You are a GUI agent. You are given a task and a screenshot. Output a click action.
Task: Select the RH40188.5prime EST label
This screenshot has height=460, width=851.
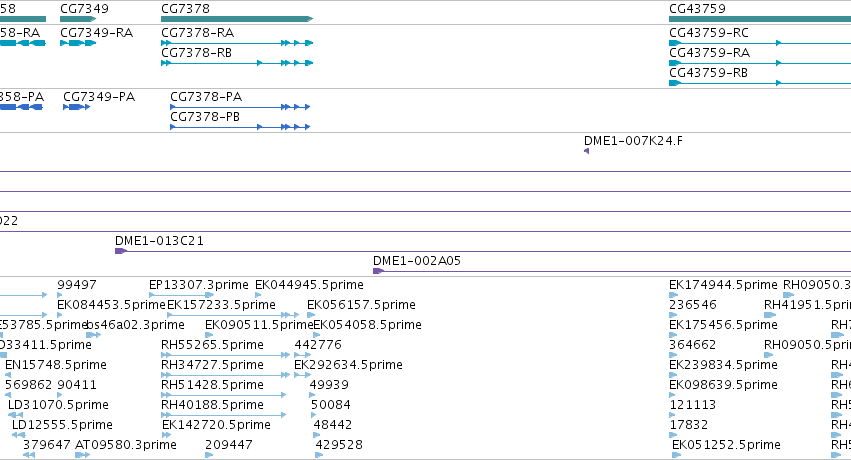[x=212, y=405]
